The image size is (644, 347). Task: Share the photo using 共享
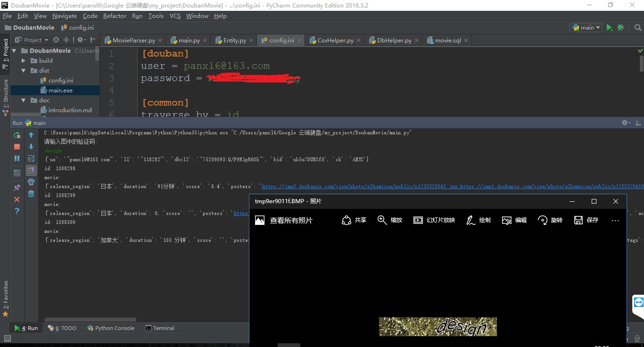click(x=354, y=220)
